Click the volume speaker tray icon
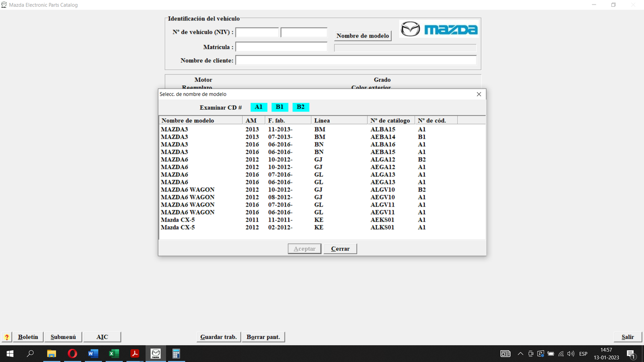 tap(571, 354)
